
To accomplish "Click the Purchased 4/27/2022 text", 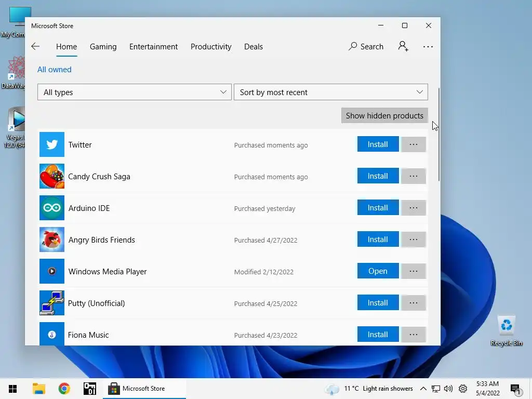I will click(265, 240).
